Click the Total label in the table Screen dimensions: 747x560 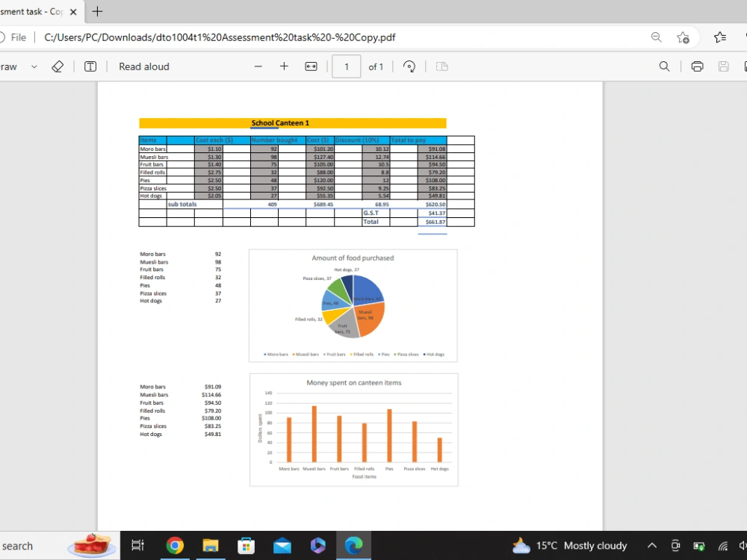tap(371, 222)
